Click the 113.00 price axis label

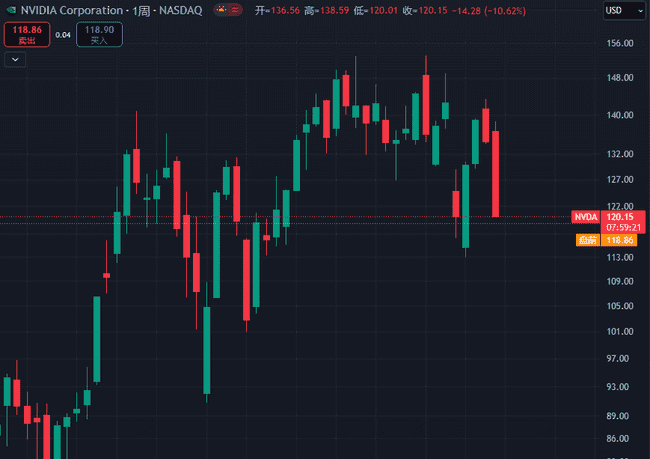[x=620, y=257]
